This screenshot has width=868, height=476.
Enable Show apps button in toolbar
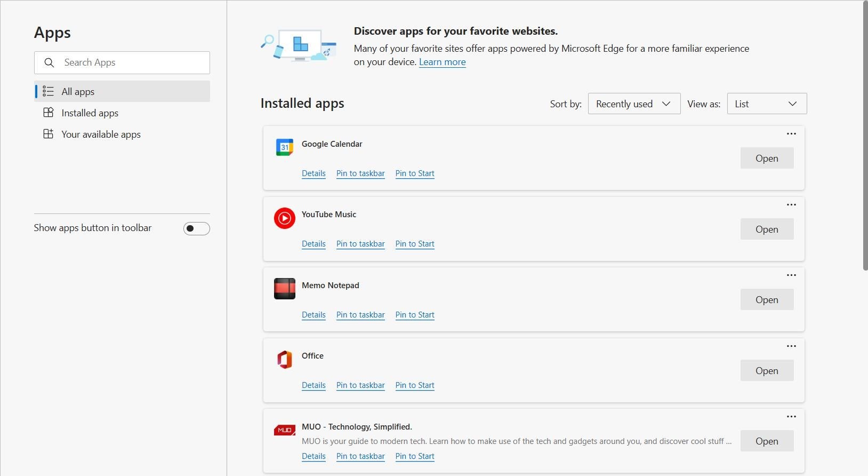(x=197, y=228)
